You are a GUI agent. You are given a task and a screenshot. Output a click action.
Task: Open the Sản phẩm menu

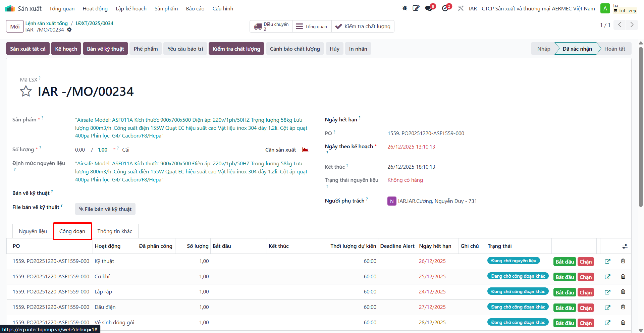(166, 8)
